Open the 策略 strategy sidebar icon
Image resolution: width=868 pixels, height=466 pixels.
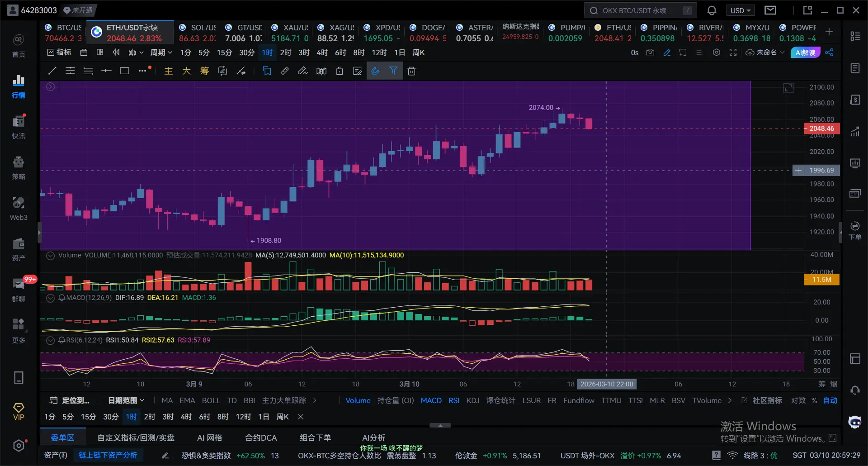(x=19, y=168)
